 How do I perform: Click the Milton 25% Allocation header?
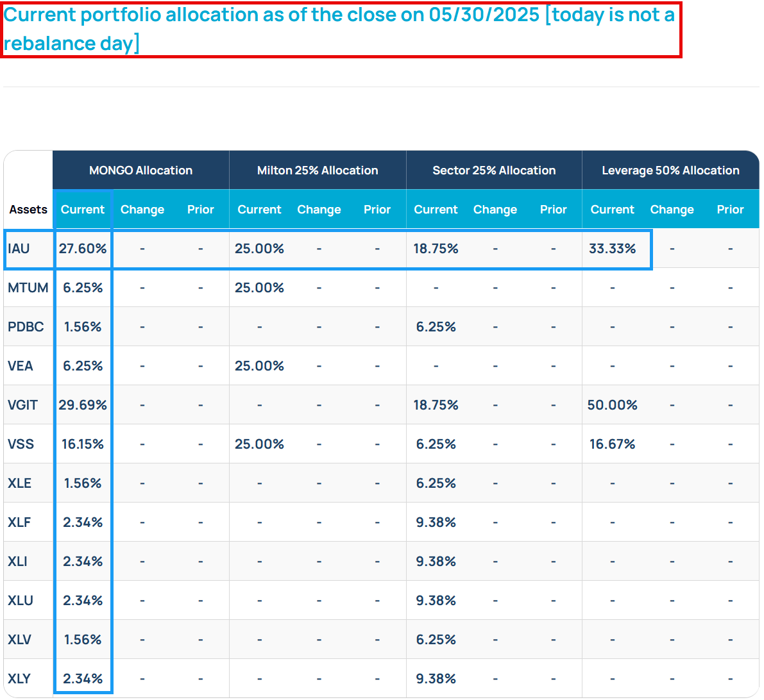(x=317, y=170)
